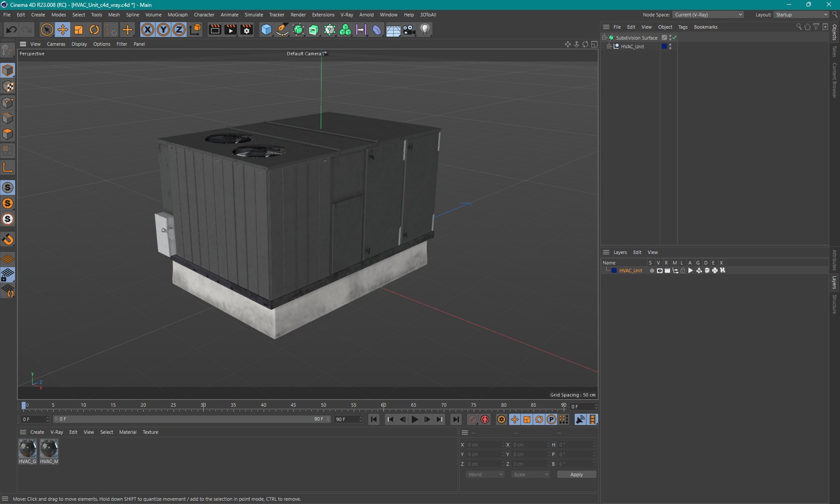Toggle HVAC_Unit layer lock icon
Viewport: 840px width, 504px height.
[x=683, y=271]
